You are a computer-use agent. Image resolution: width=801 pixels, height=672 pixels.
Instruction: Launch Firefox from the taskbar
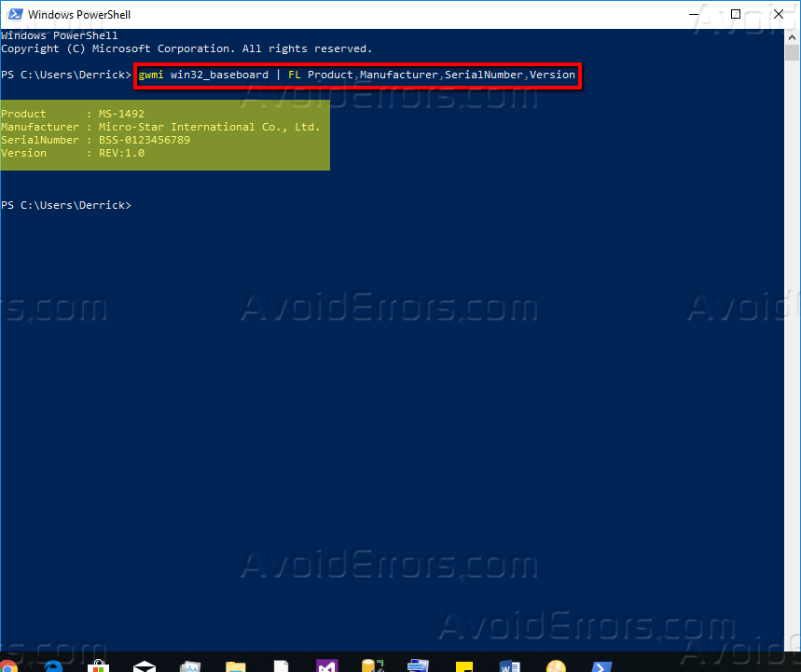click(9, 665)
